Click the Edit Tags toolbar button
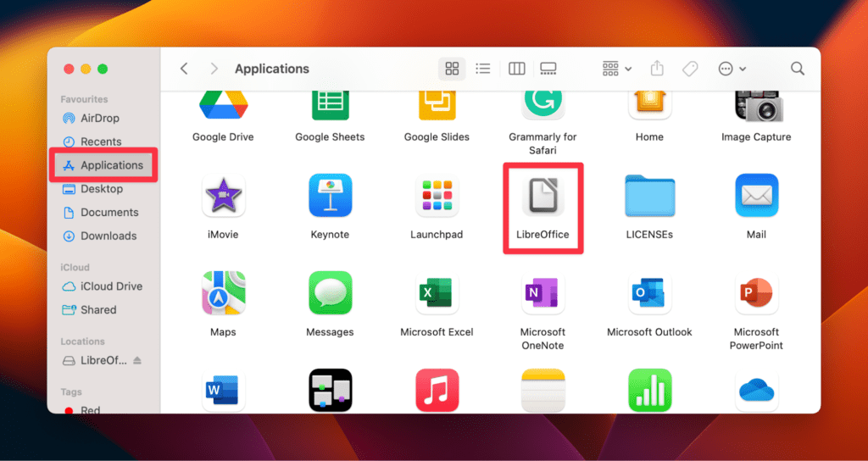This screenshot has width=868, height=461. coord(690,69)
